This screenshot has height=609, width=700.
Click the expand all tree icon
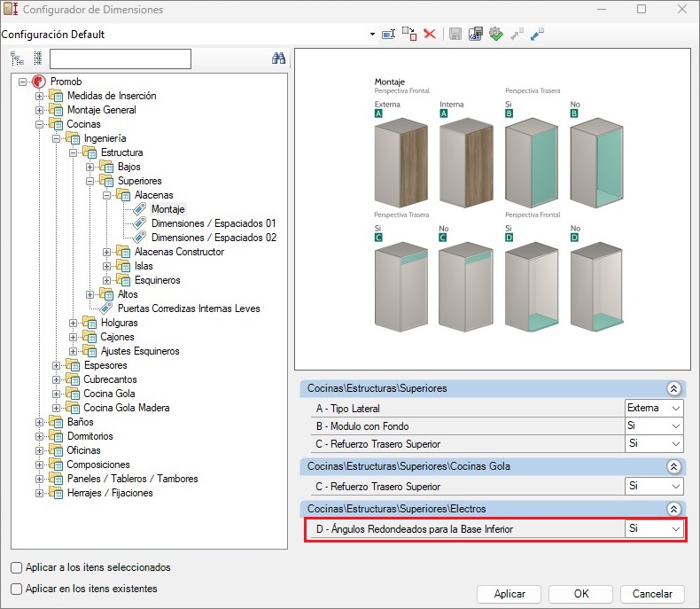[17, 59]
